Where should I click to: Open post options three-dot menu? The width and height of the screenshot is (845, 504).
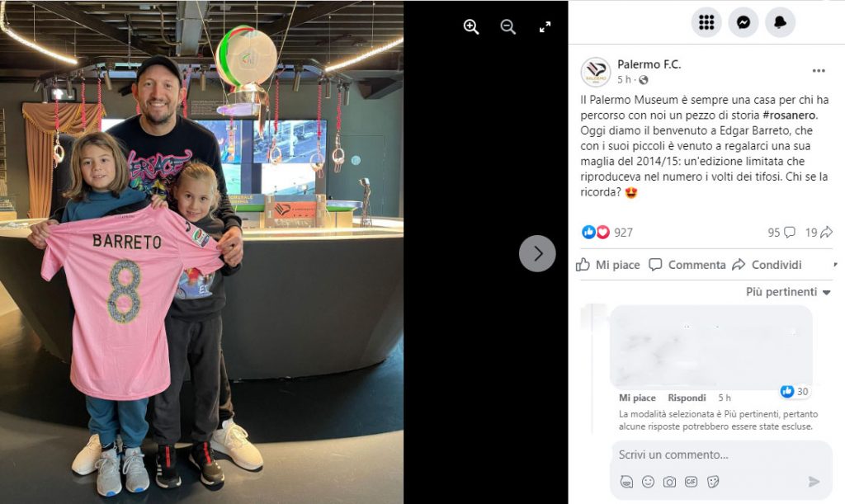[x=819, y=71]
